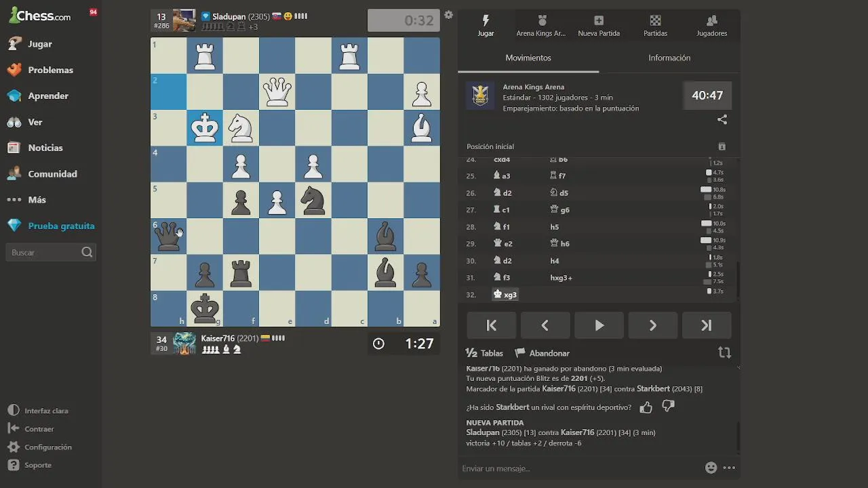The height and width of the screenshot is (488, 868).
Task: Go to previous move button
Action: [545, 325]
